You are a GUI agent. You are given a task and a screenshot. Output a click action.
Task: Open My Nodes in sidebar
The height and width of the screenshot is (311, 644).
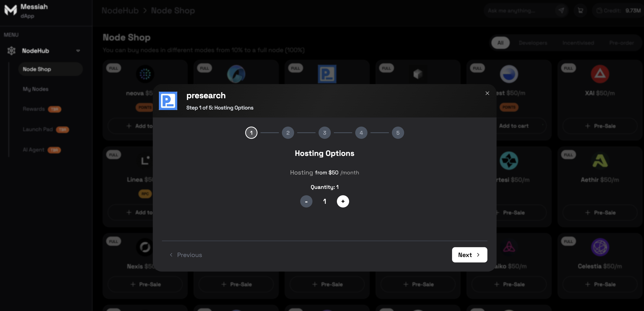[36, 89]
